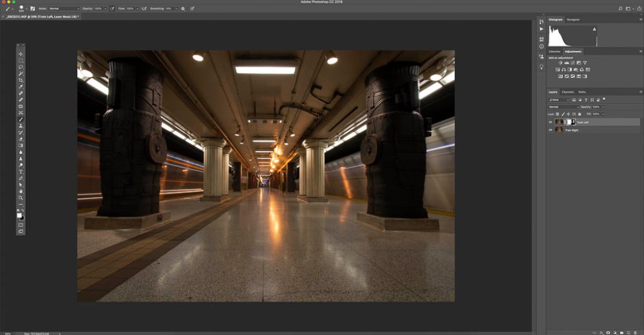Select the Horizontal Type tool

tap(21, 171)
